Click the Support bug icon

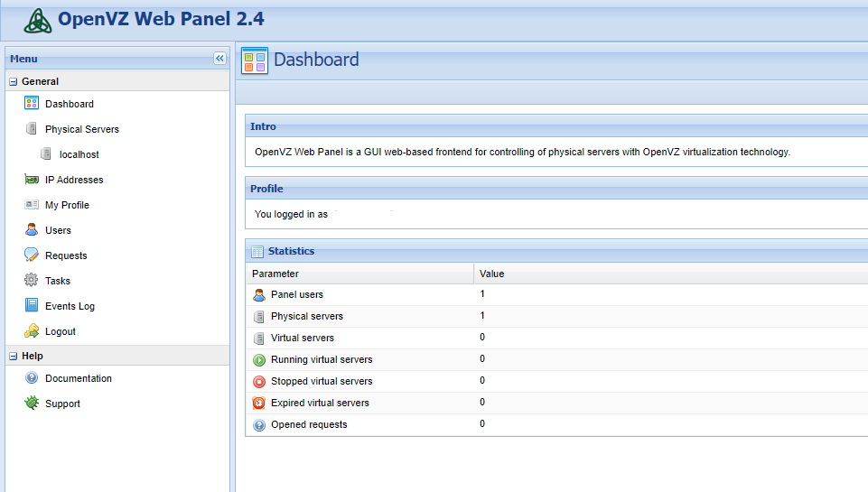[32, 403]
